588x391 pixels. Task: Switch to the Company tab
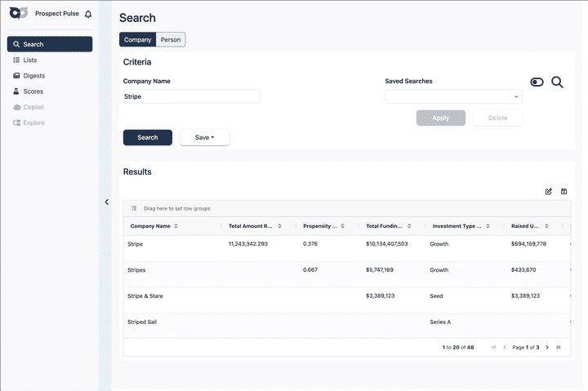tap(138, 40)
